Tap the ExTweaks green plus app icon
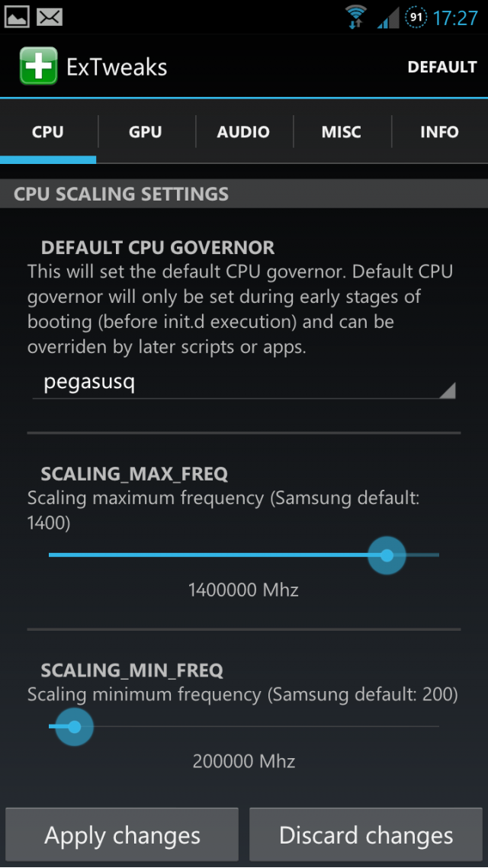 coord(38,66)
